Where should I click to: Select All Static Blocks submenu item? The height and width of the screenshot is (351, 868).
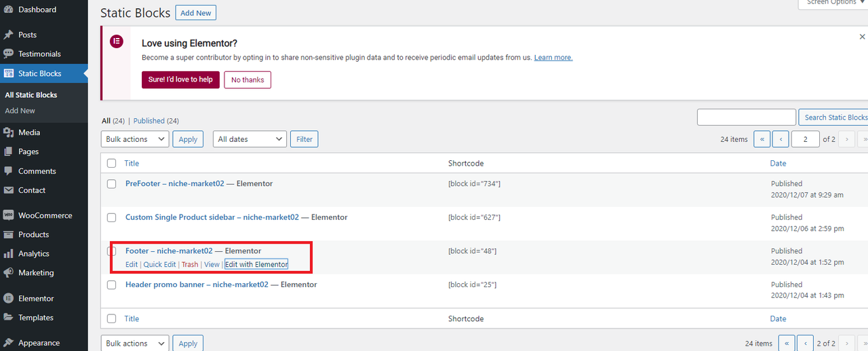pos(31,95)
